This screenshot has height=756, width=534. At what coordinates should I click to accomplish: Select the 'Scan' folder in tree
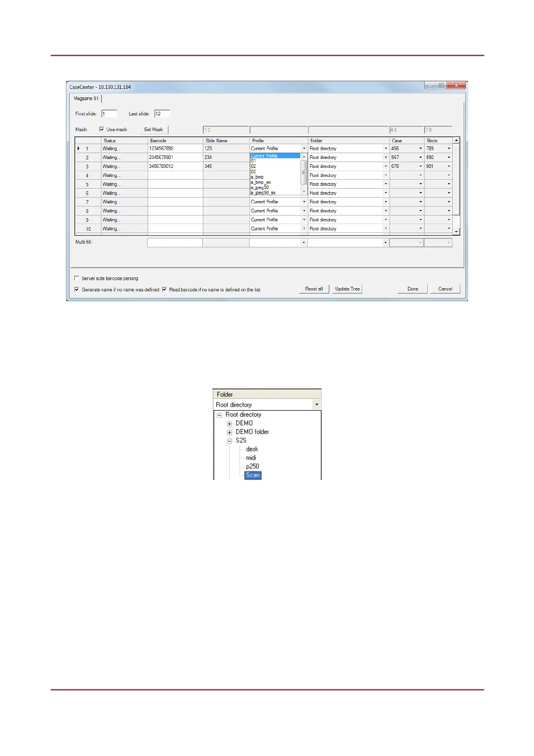[x=253, y=475]
